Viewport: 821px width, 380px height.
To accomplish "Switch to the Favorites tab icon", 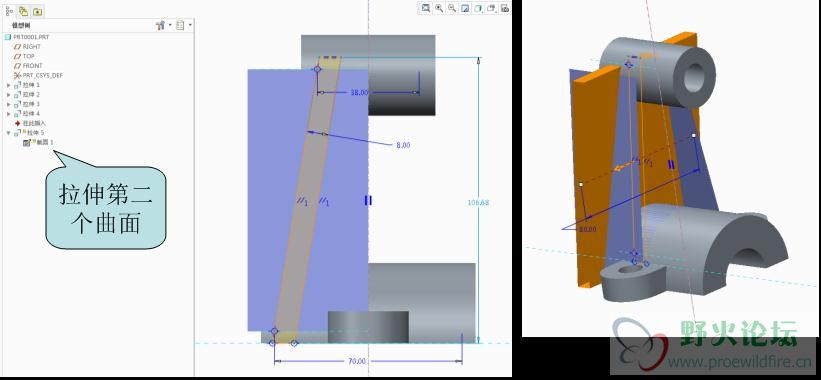I will coord(37,11).
